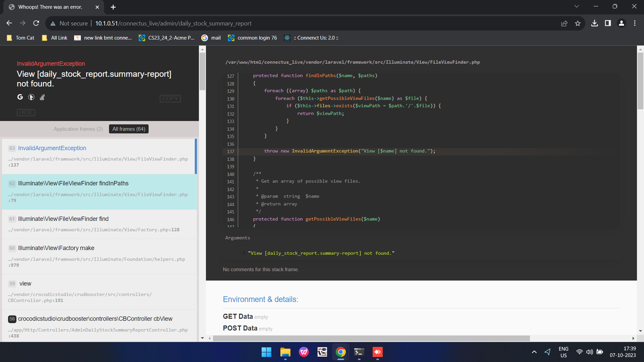This screenshot has height=362, width=644.
Task: Select frame 60 Illuminate\View\Factory make
Action: 99,256
